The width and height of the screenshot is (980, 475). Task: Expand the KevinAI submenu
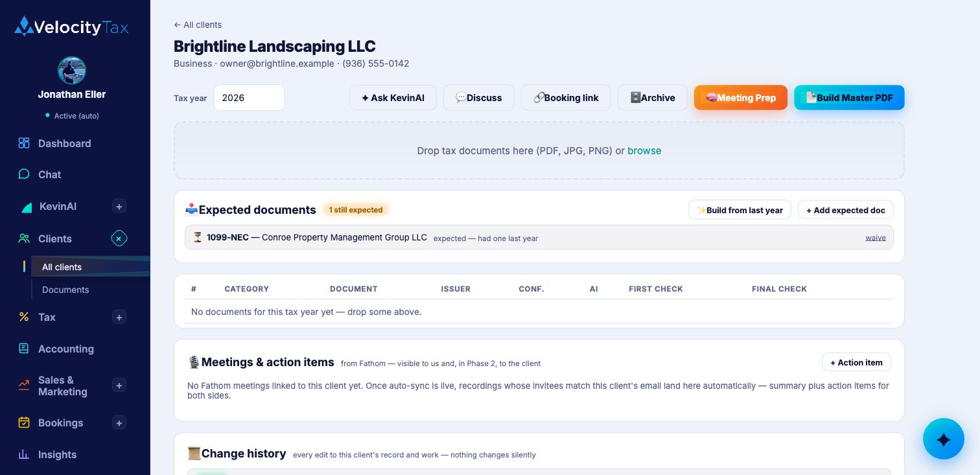coord(119,206)
